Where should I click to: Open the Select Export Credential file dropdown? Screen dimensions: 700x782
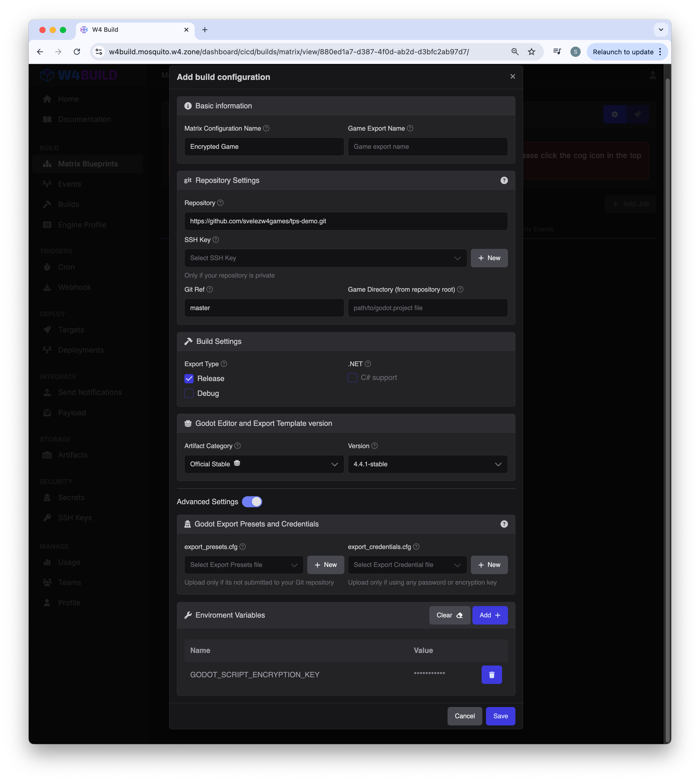[x=407, y=565]
